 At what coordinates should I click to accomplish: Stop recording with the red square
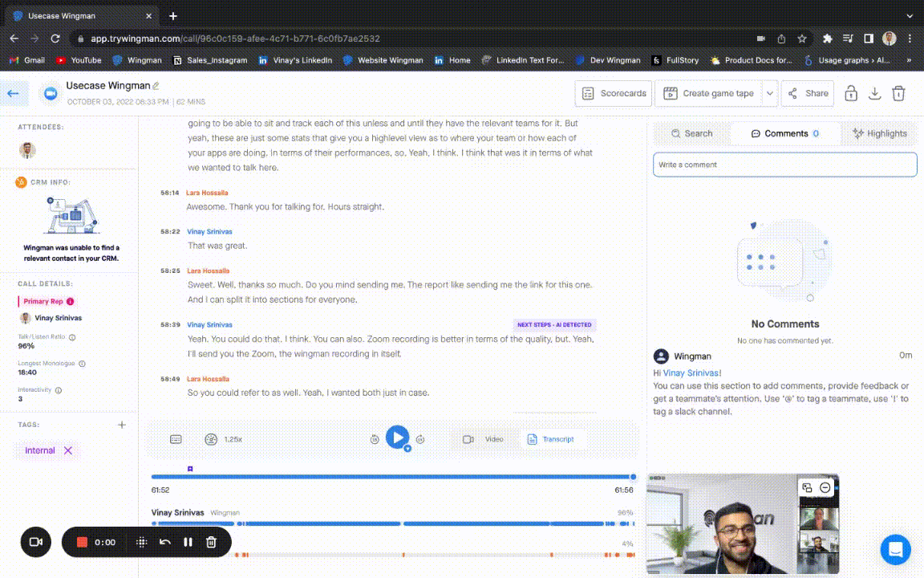click(x=82, y=542)
